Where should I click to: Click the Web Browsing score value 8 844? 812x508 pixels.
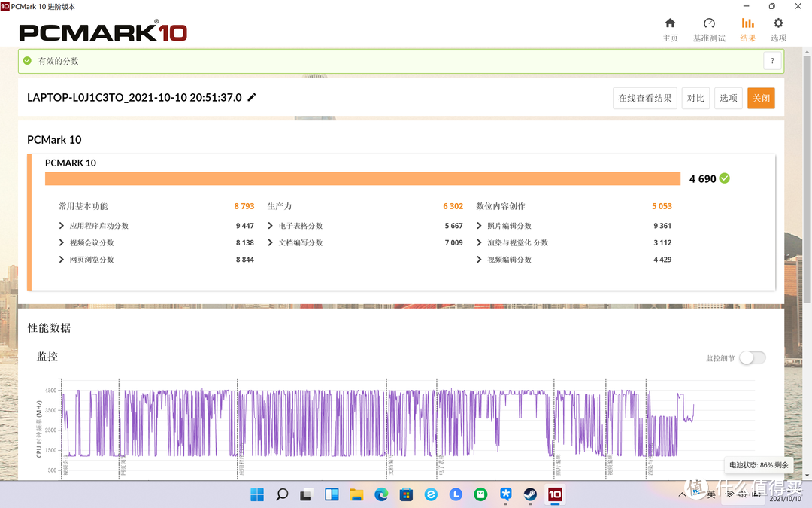245,259
